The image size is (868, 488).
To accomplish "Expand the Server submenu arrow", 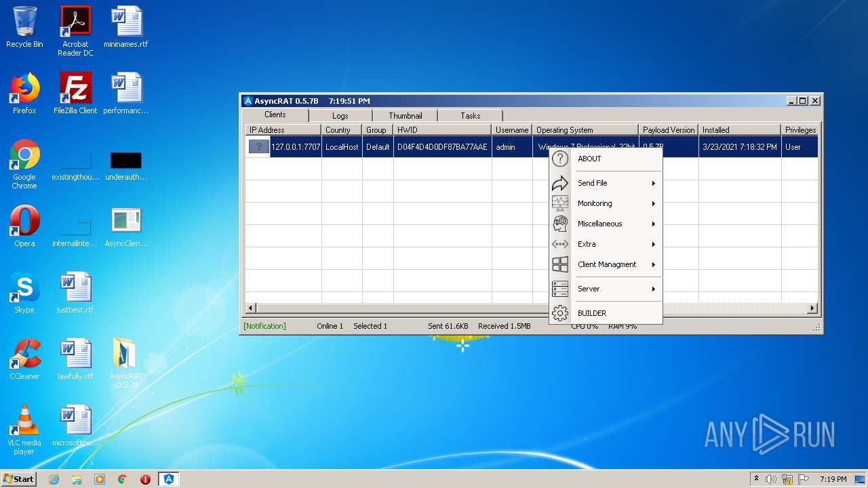I will (654, 289).
